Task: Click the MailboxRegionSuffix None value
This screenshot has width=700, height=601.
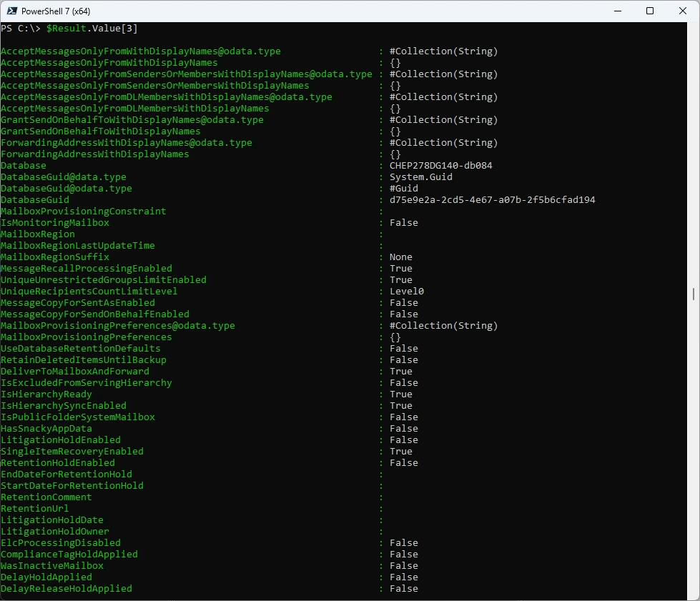Action: tap(400, 257)
